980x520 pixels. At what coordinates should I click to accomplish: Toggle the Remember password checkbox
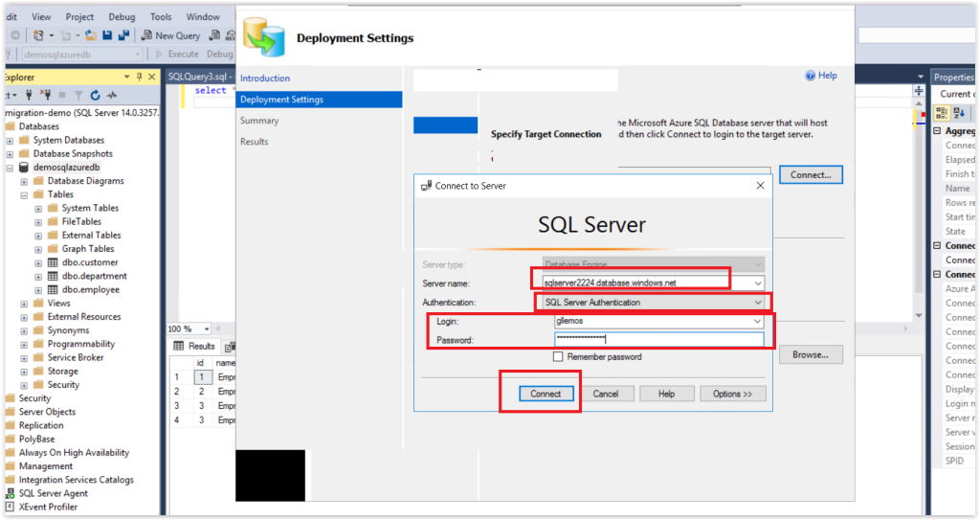pos(558,356)
